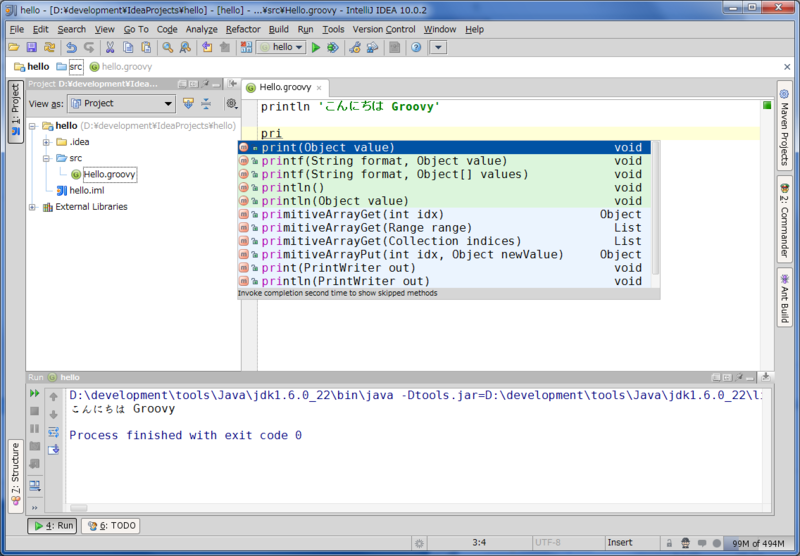Run hello with green play icon
The width and height of the screenshot is (800, 556).
[316, 47]
